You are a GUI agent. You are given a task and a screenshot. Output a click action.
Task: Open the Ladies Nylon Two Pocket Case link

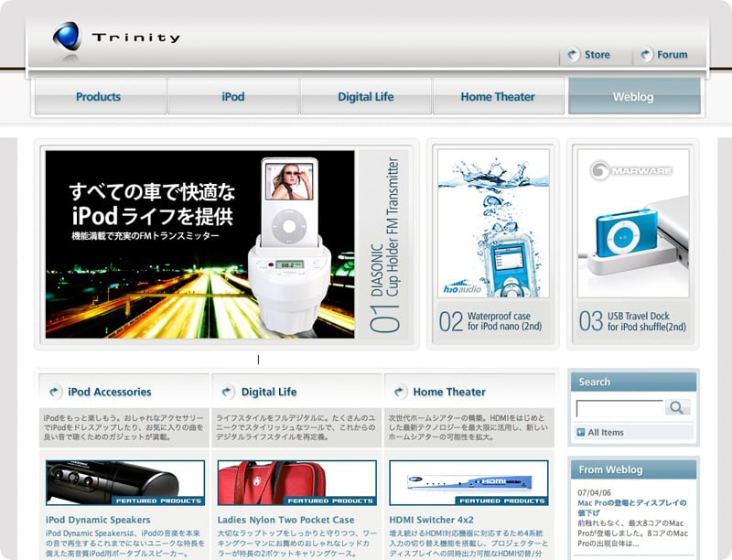click(285, 520)
